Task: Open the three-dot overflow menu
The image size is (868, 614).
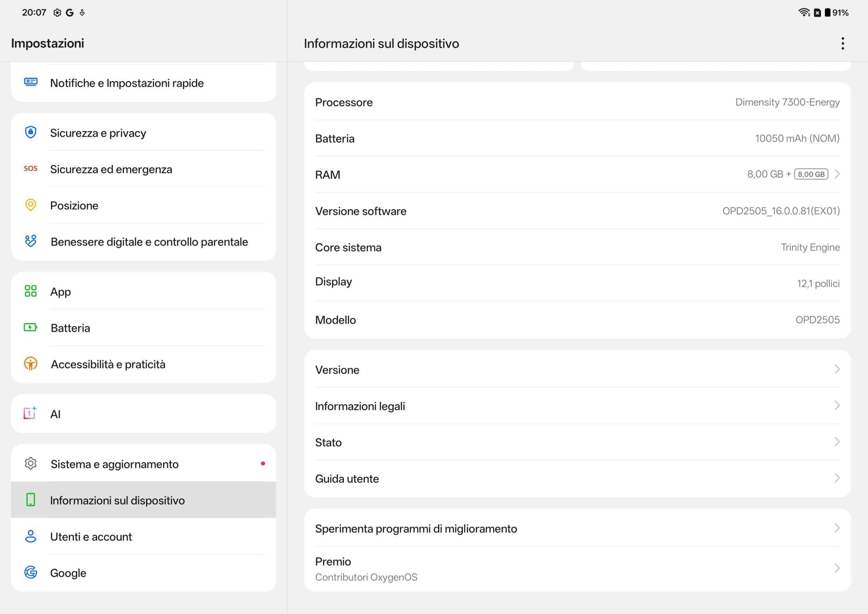Action: (842, 43)
